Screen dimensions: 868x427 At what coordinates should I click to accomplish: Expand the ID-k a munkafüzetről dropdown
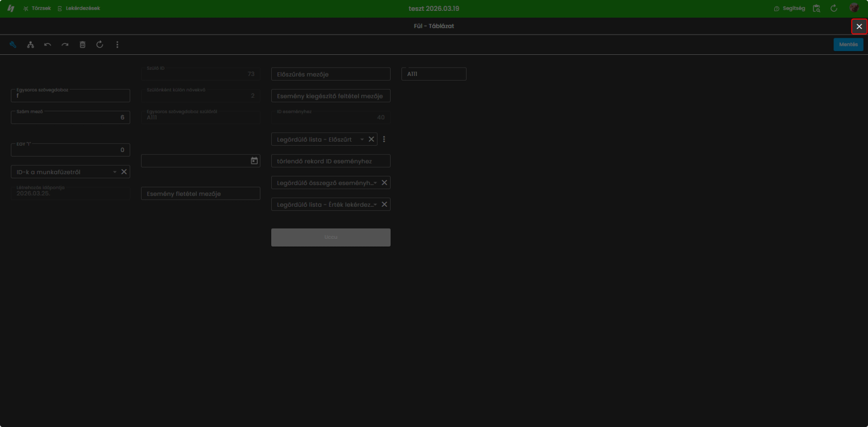tap(115, 172)
